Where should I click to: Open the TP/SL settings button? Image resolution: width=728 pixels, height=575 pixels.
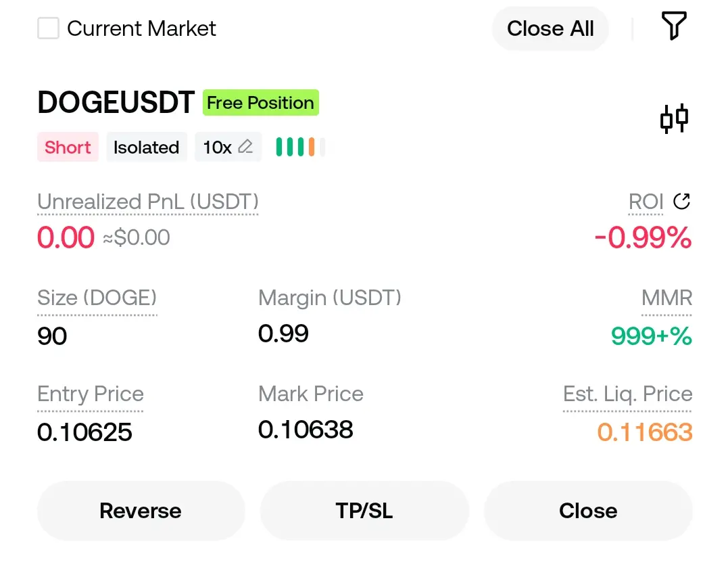pyautogui.click(x=364, y=511)
